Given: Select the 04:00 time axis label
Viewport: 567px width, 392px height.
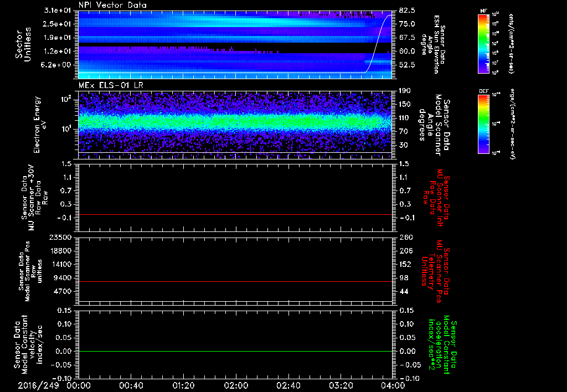Looking at the screenshot, I should [392, 385].
